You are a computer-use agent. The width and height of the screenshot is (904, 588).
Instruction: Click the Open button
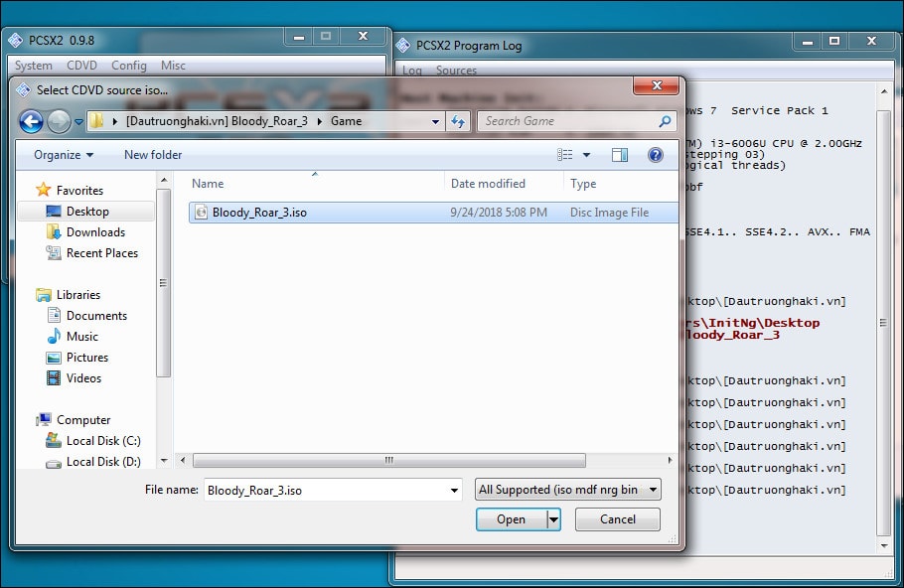tap(512, 519)
